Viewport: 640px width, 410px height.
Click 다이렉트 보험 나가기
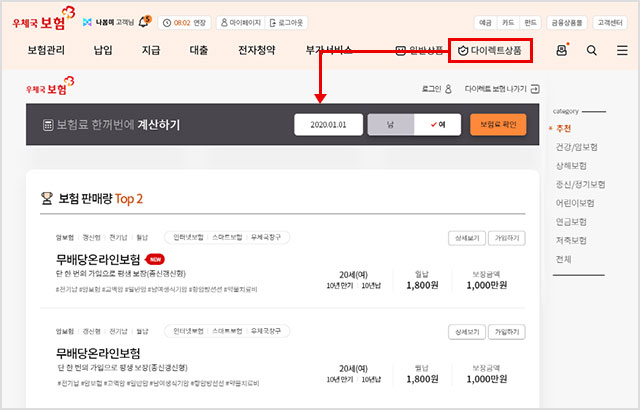coord(502,89)
